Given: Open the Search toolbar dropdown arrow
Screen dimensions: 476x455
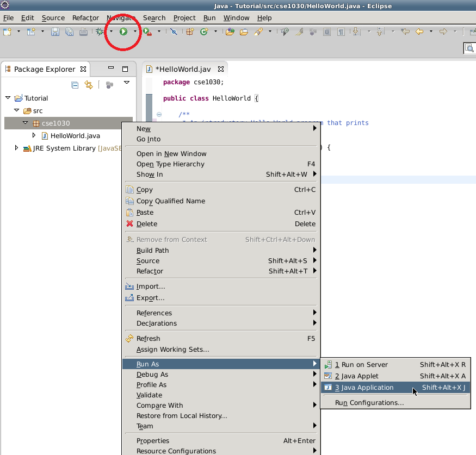Looking at the screenshot, I should tap(270, 31).
